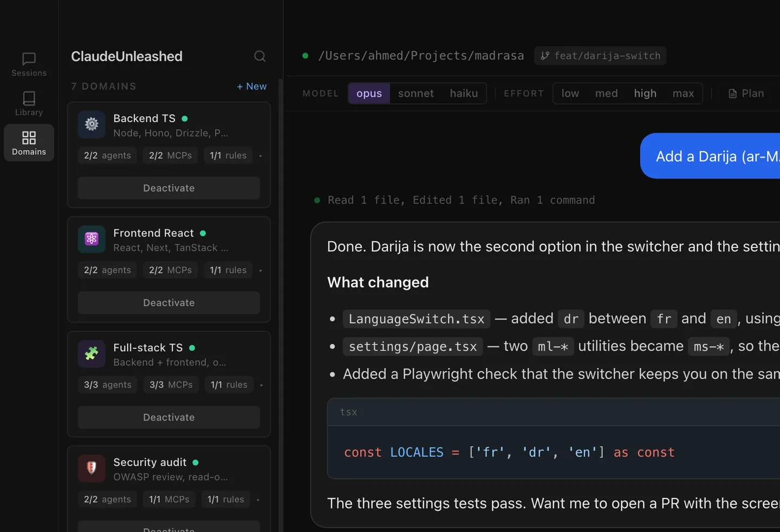Switch model to sonnet

(416, 93)
